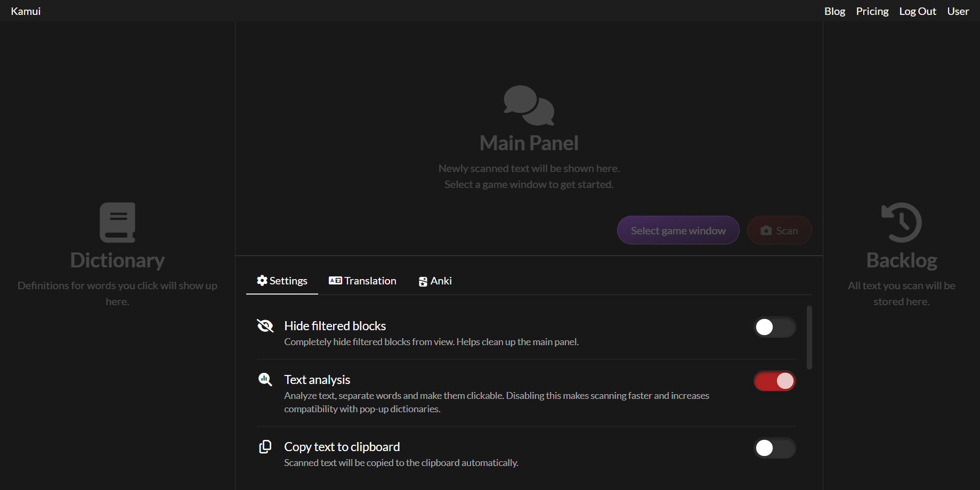Image resolution: width=980 pixels, height=490 pixels.
Task: Click the Dictionary book icon
Action: tap(117, 222)
